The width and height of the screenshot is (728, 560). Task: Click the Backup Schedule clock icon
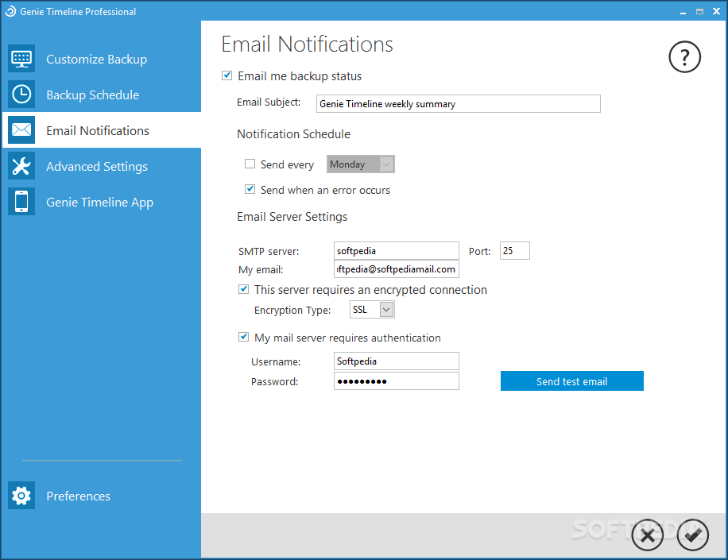21,95
